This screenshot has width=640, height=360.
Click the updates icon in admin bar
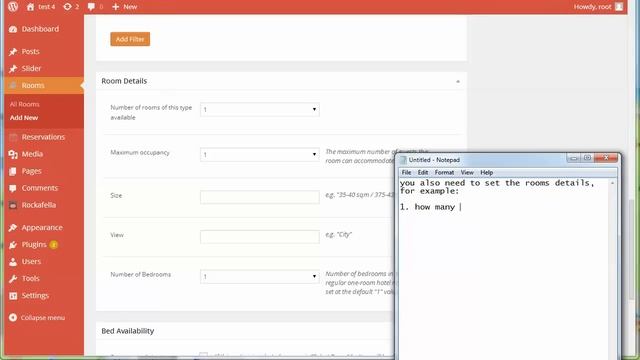[x=67, y=7]
